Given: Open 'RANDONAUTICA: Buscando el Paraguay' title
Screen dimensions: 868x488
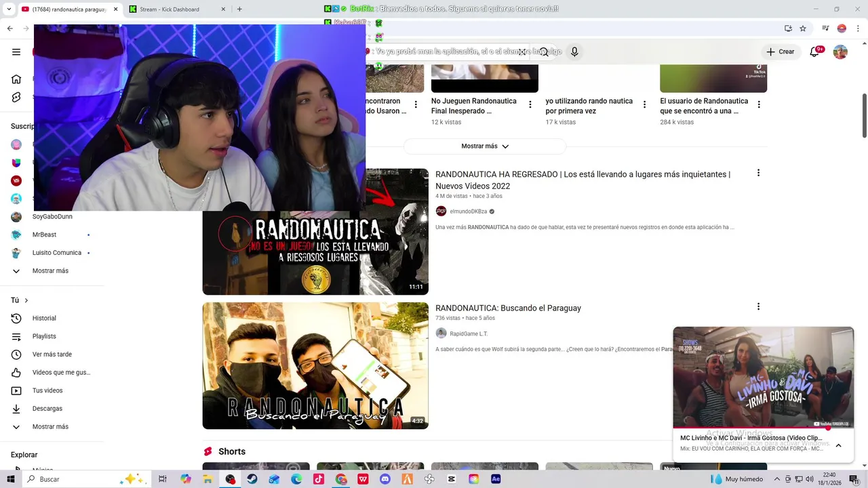Looking at the screenshot, I should pos(508,308).
